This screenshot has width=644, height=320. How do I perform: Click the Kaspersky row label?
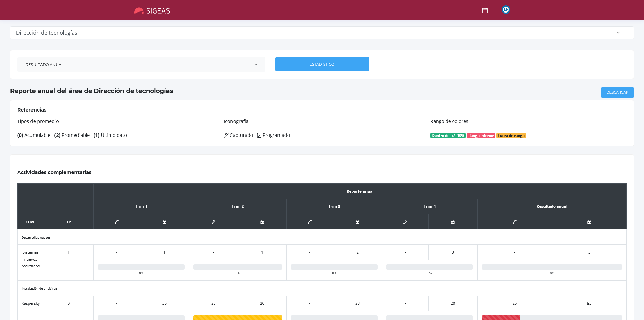pos(30,303)
